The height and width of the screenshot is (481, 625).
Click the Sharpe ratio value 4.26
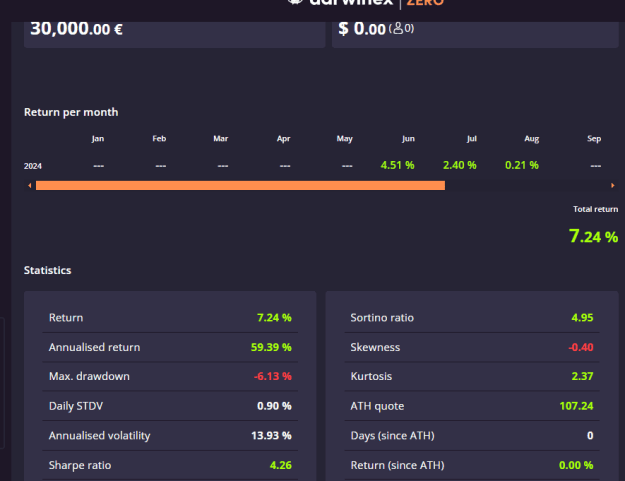(281, 465)
